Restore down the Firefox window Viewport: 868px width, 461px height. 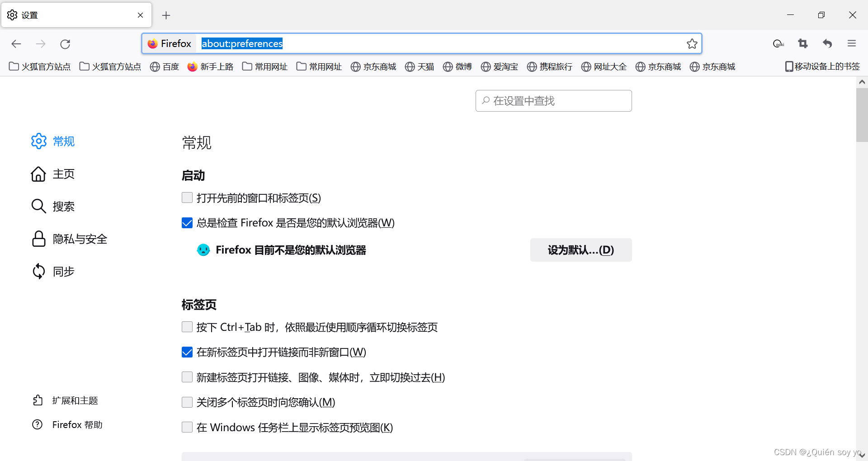[x=821, y=15]
